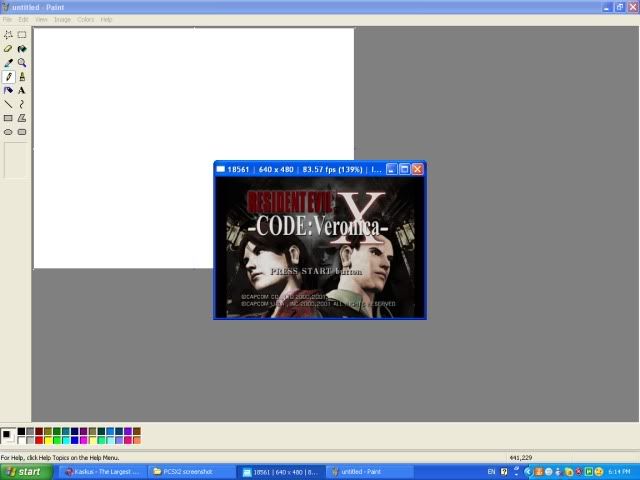Switch to 18561 640x480 emulator taskbar button

tap(281, 472)
